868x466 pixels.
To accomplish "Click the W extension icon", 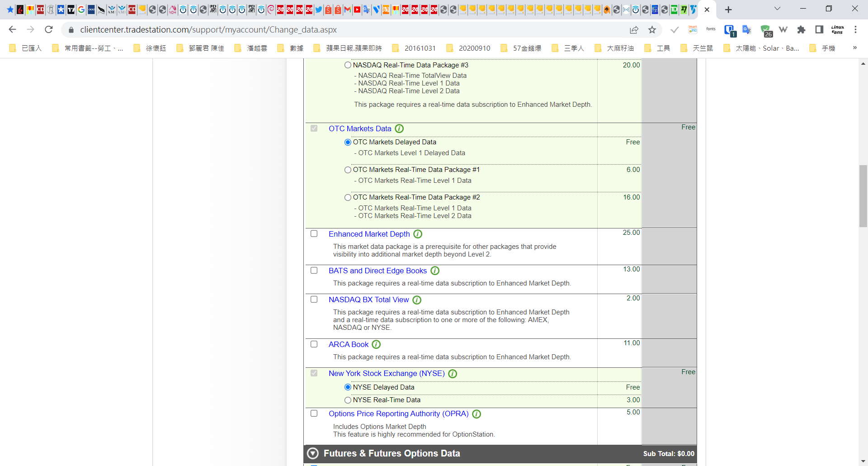I will click(x=783, y=29).
